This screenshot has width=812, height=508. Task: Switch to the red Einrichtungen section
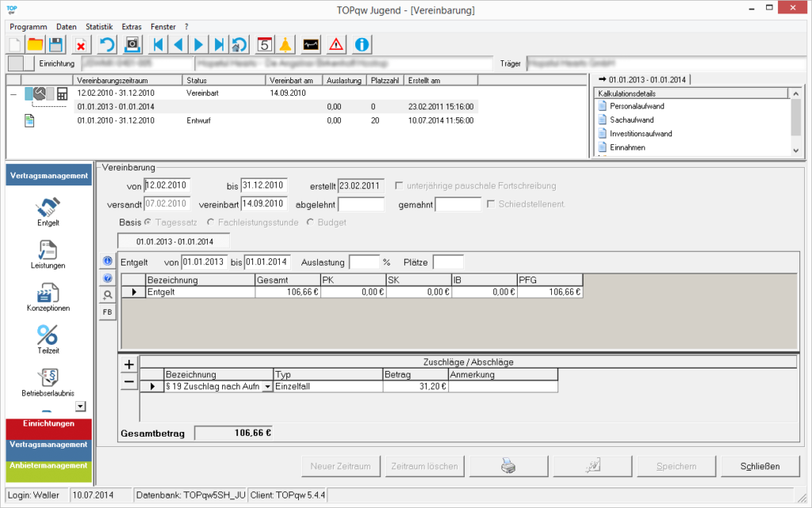[x=48, y=427]
